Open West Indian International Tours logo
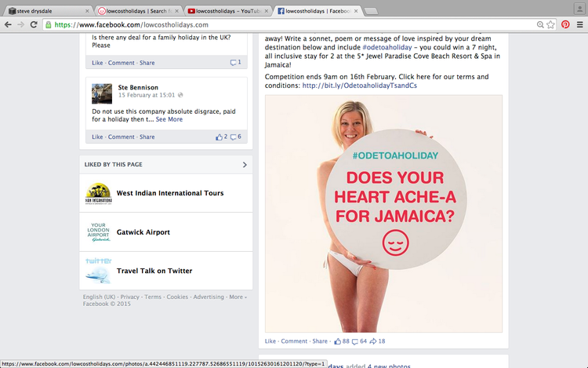The height and width of the screenshot is (368, 588). coord(98,193)
